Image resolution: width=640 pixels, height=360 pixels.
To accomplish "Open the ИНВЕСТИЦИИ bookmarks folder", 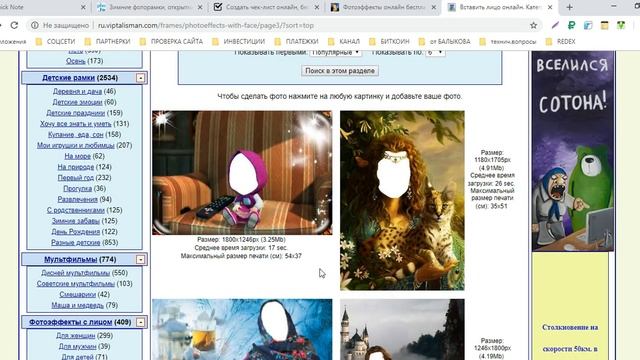I will (239, 41).
